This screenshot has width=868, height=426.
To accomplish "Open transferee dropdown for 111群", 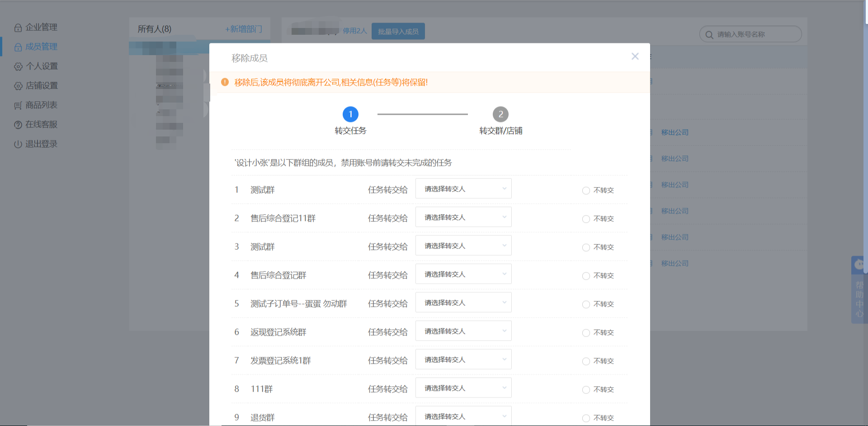I will click(463, 388).
